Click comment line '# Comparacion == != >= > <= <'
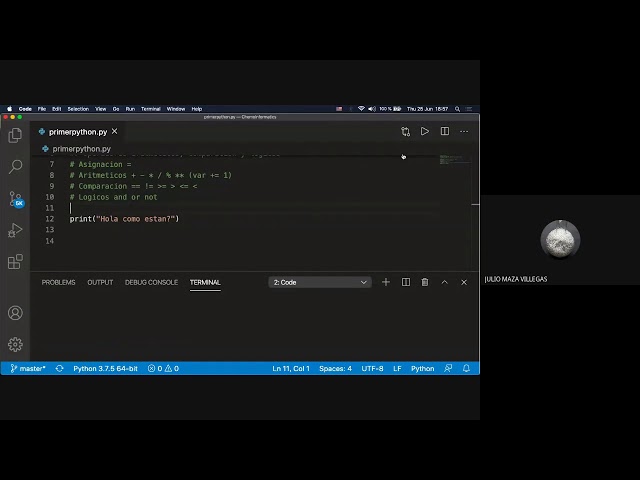This screenshot has width=640, height=480. [x=133, y=186]
